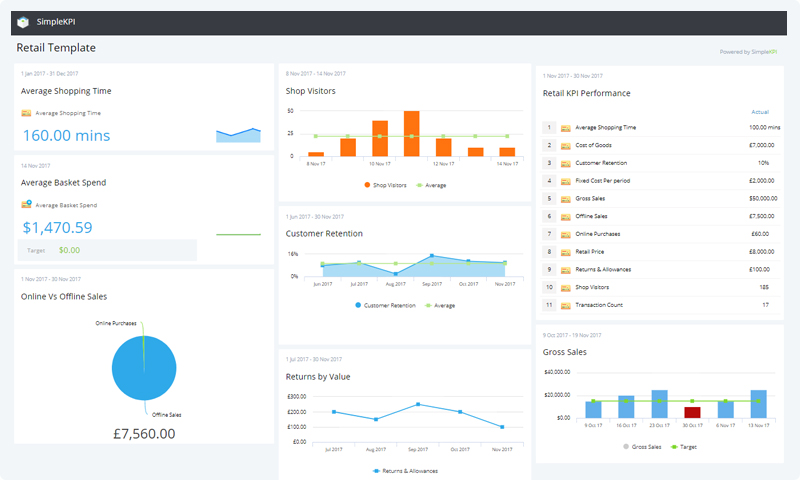Click the Returns & Allowances row icon in table
800x480 pixels.
point(566,269)
